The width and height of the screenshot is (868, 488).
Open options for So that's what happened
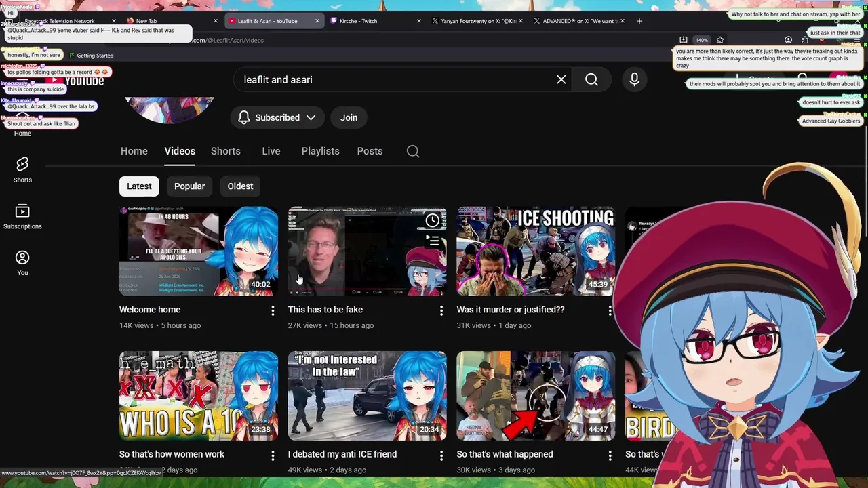610,455
